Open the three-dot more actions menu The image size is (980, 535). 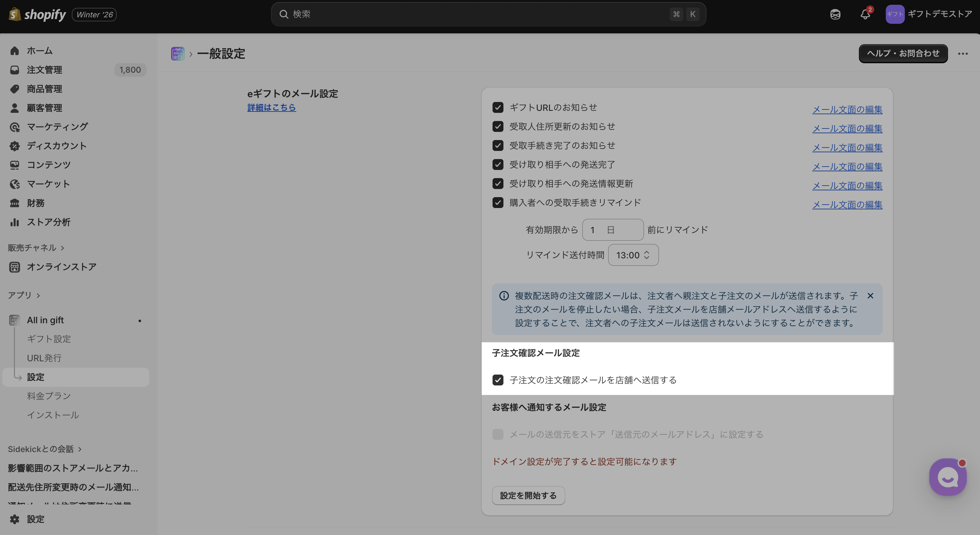[963, 54]
